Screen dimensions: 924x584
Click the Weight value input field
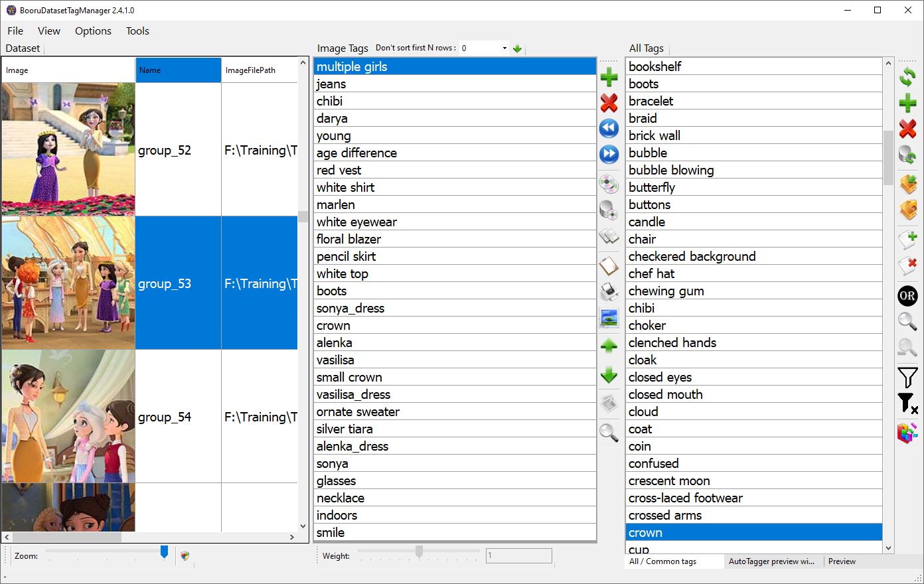point(518,555)
